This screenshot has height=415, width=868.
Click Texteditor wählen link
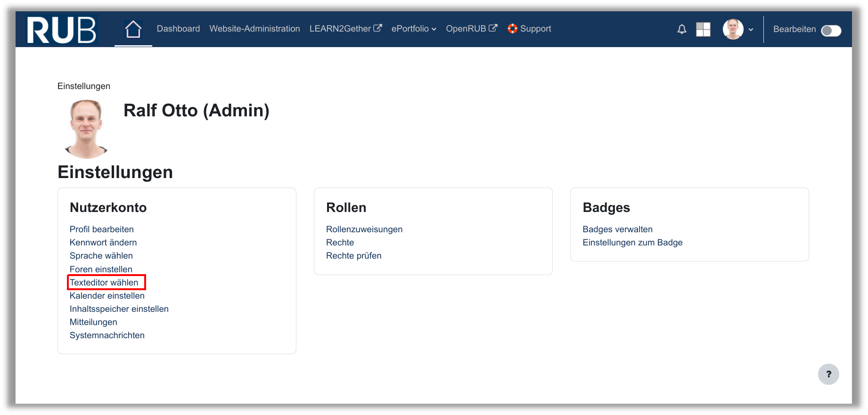coord(104,283)
